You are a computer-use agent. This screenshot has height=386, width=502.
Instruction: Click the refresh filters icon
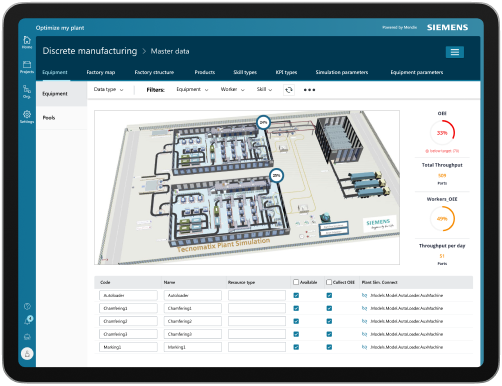(x=289, y=90)
